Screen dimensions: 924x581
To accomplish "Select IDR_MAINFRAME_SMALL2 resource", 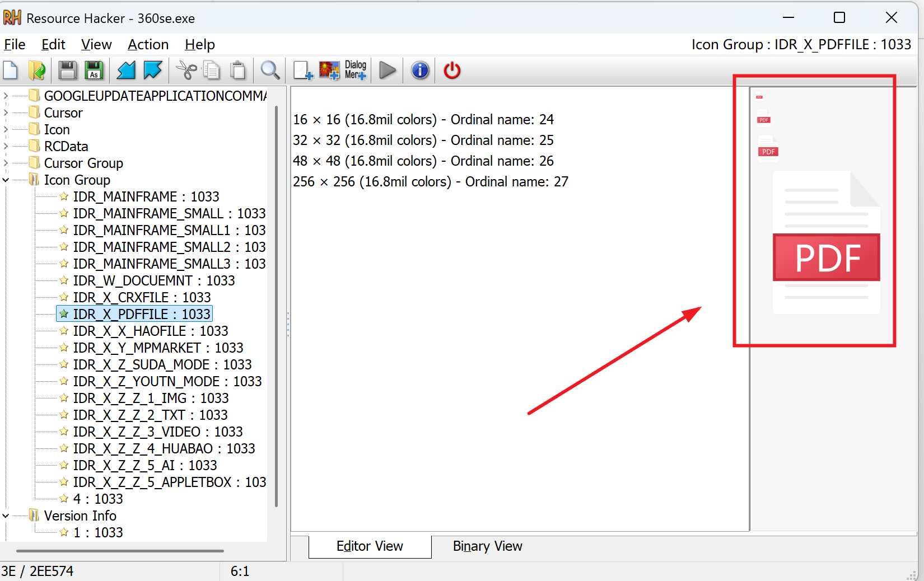I will (169, 247).
